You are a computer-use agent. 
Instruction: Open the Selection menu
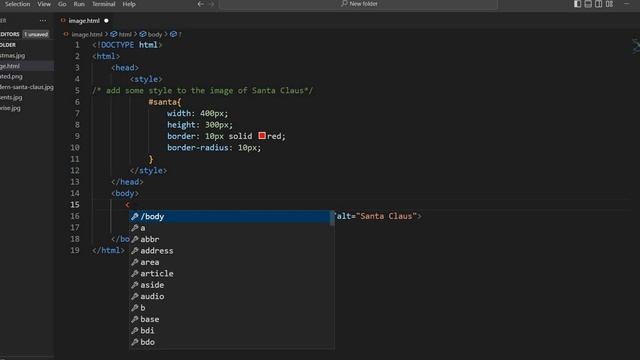click(17, 4)
